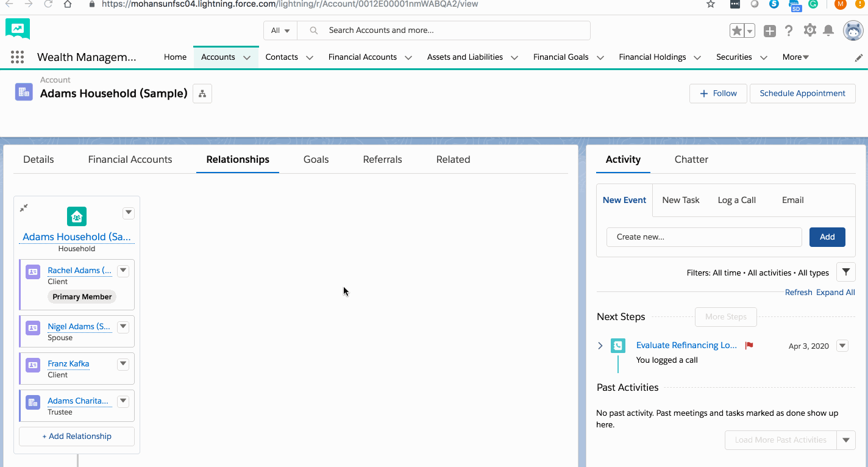The width and height of the screenshot is (868, 467).
Task: Switch to the Chatter tab
Action: [691, 159]
